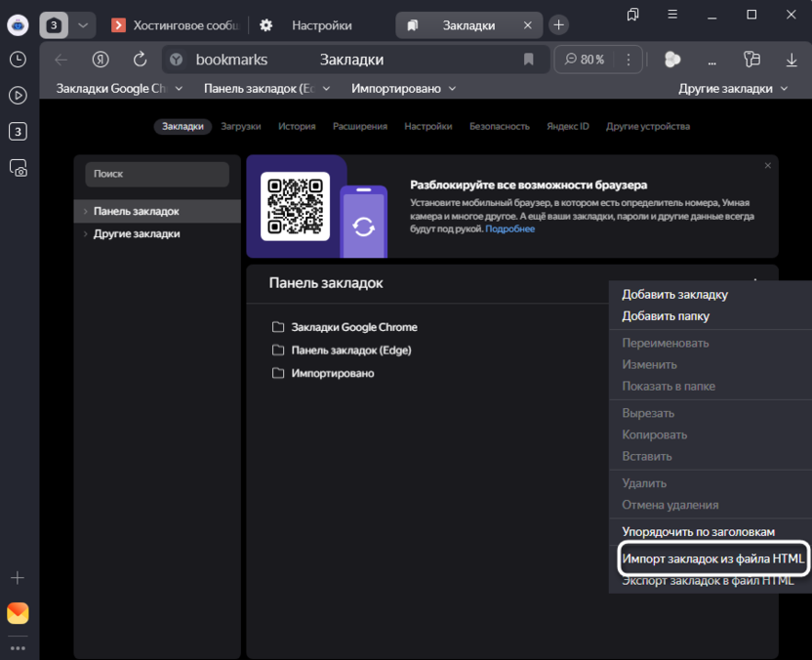Image resolution: width=812 pixels, height=660 pixels.
Task: Click the orange app icon in sidebar
Action: [18, 613]
